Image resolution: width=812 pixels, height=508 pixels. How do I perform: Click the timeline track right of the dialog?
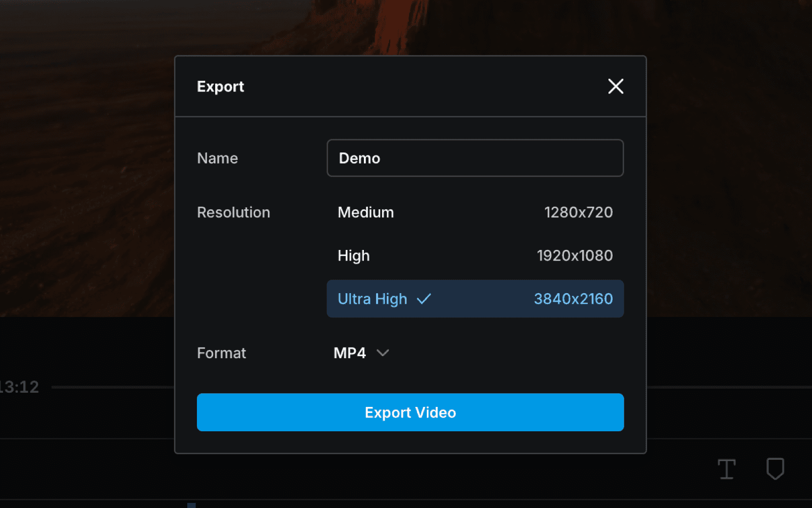(x=729, y=387)
